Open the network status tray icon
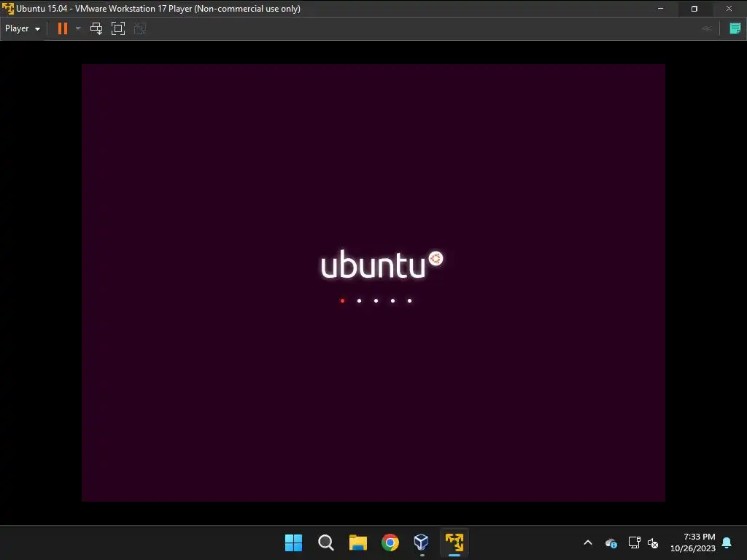The image size is (747, 560). [634, 542]
